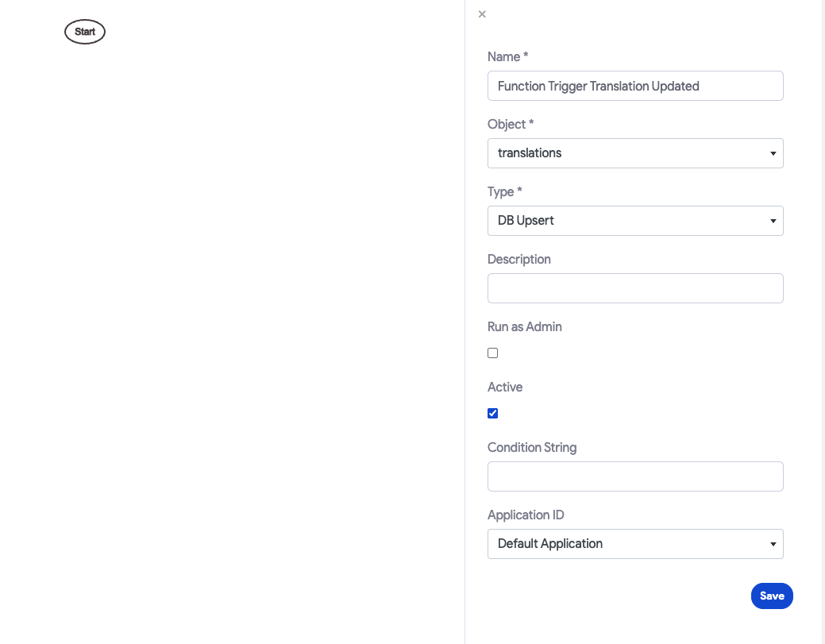The width and height of the screenshot is (825, 644).
Task: Close the trigger configuration panel
Action: pos(481,14)
